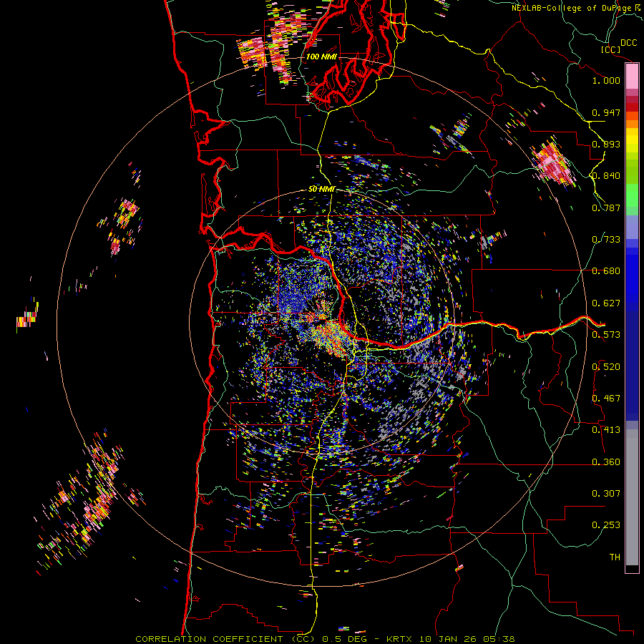Select the 0.787 scale value

tap(606, 208)
